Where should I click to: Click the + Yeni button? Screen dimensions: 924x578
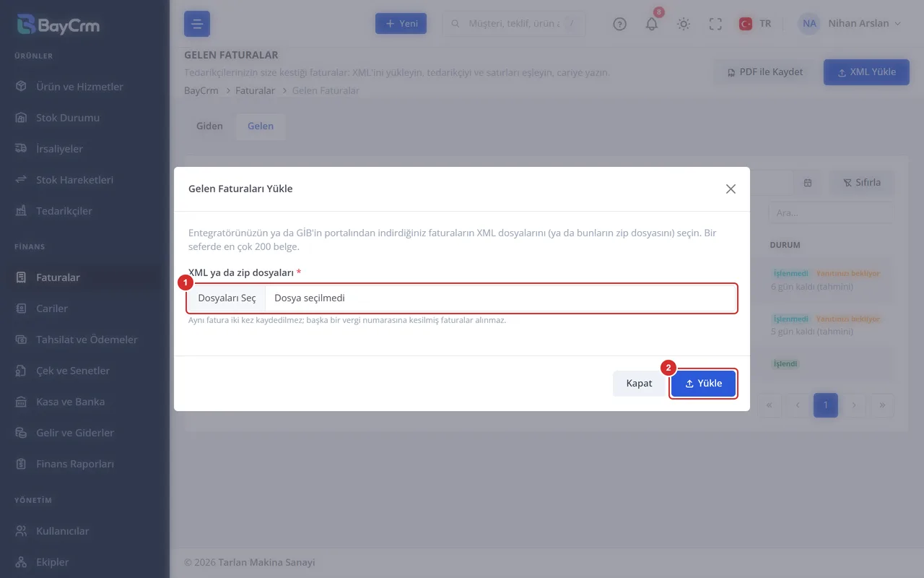pos(401,24)
